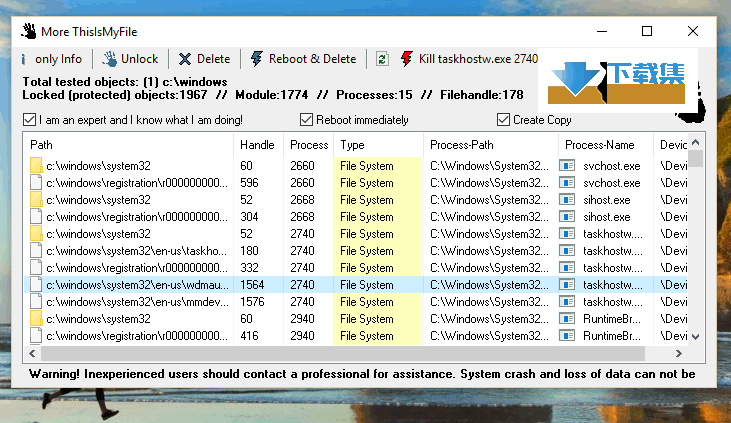Toggle 'I am an expert' checkbox

click(x=29, y=120)
